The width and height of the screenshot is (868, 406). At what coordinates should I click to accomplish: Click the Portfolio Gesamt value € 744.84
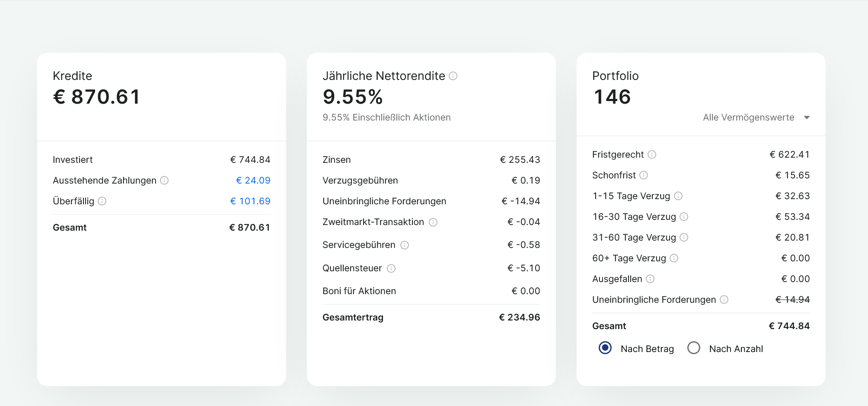[789, 326]
